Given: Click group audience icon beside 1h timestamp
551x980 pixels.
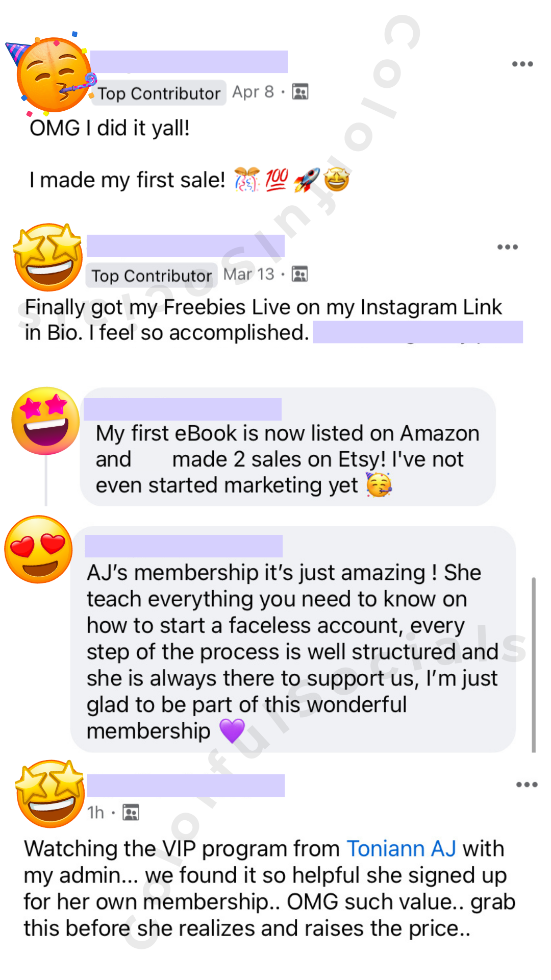Looking at the screenshot, I should (131, 812).
